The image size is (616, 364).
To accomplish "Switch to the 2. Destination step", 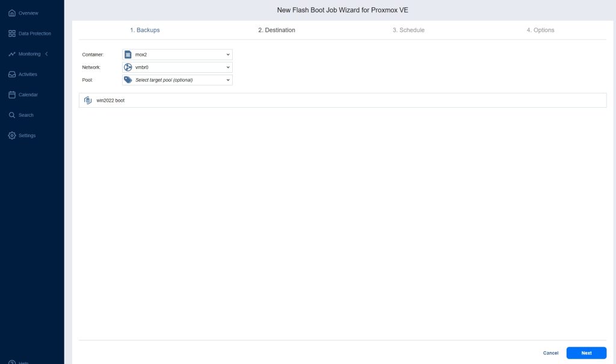I will (x=277, y=30).
